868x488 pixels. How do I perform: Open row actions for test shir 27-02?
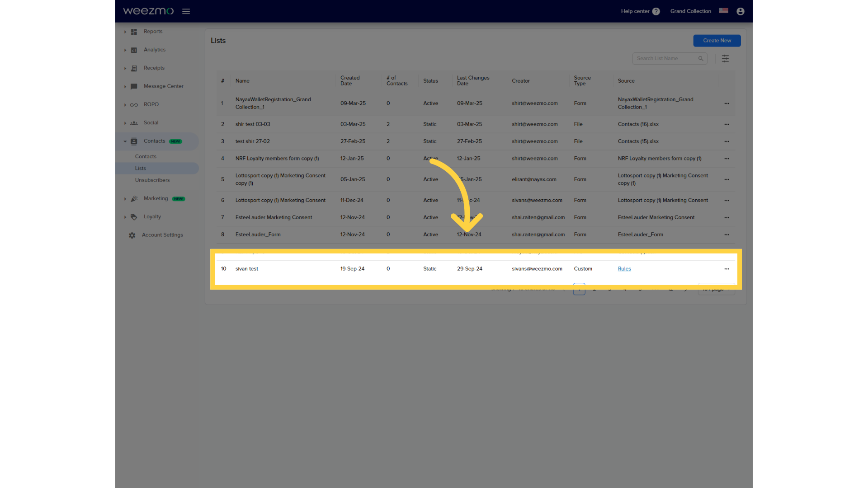(726, 141)
